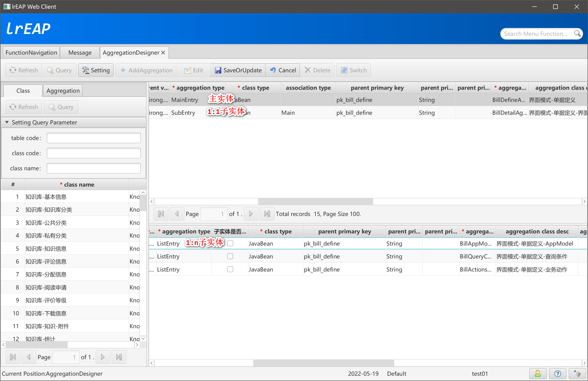Click the broom icon in status bar

pyautogui.click(x=577, y=374)
